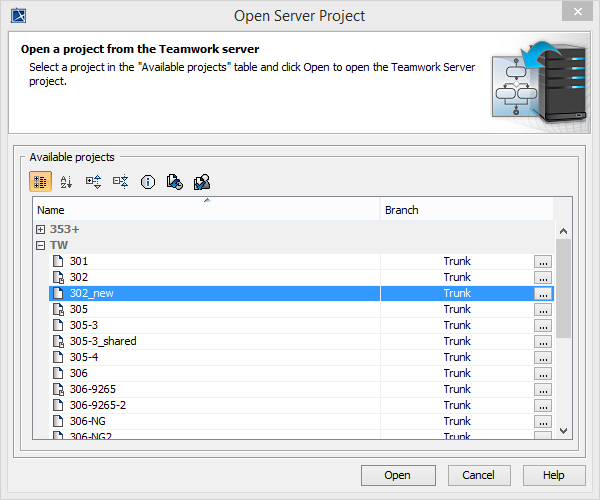Click the Trunk branch cell of 301

457,261
